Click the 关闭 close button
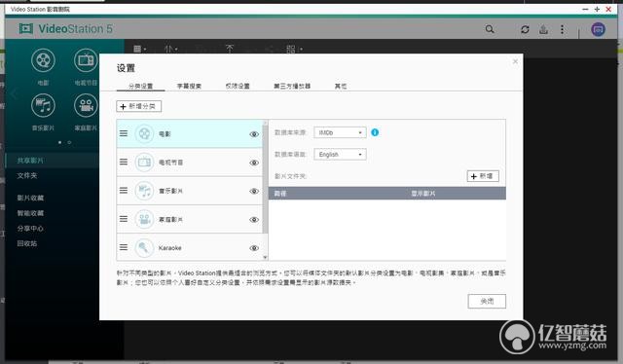 (487, 301)
